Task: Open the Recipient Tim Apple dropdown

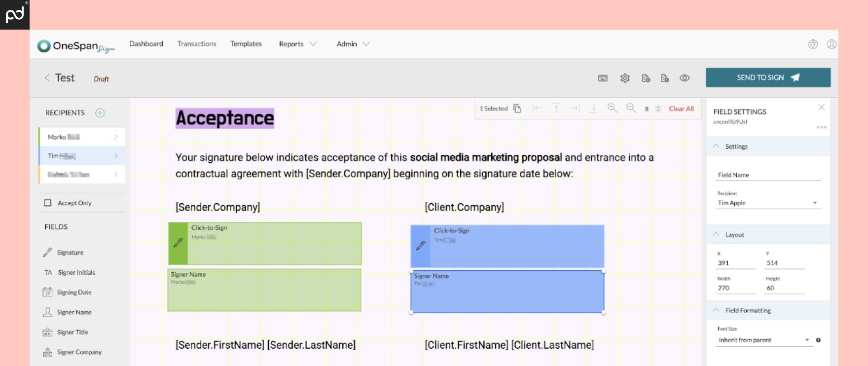Action: pos(768,203)
